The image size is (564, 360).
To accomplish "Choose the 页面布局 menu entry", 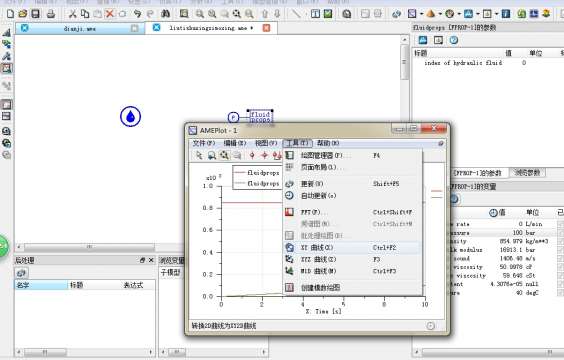I will [x=352, y=167].
